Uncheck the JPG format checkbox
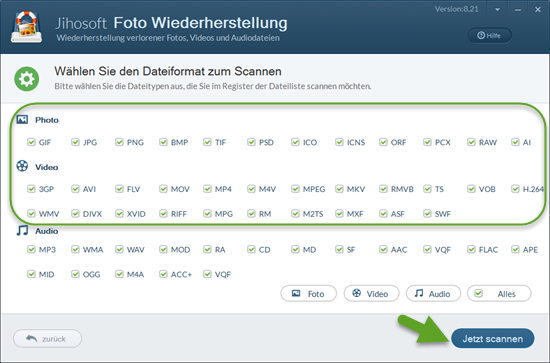The width and height of the screenshot is (550, 363). [75, 142]
